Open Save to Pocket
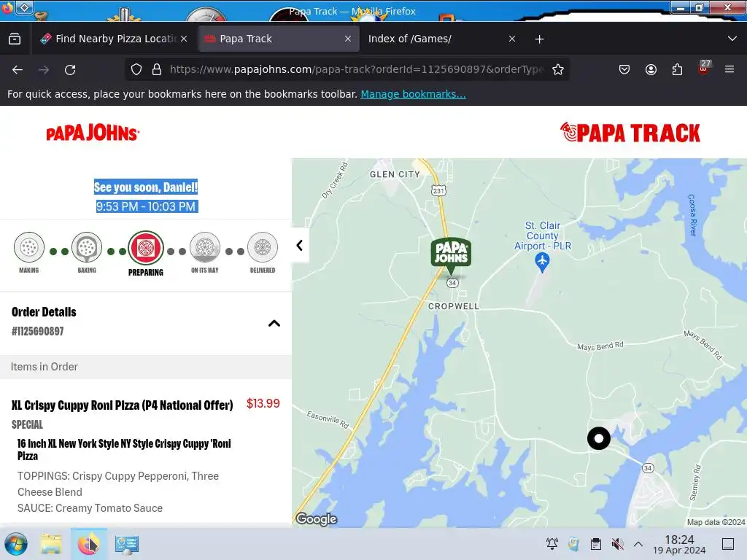 [624, 69]
